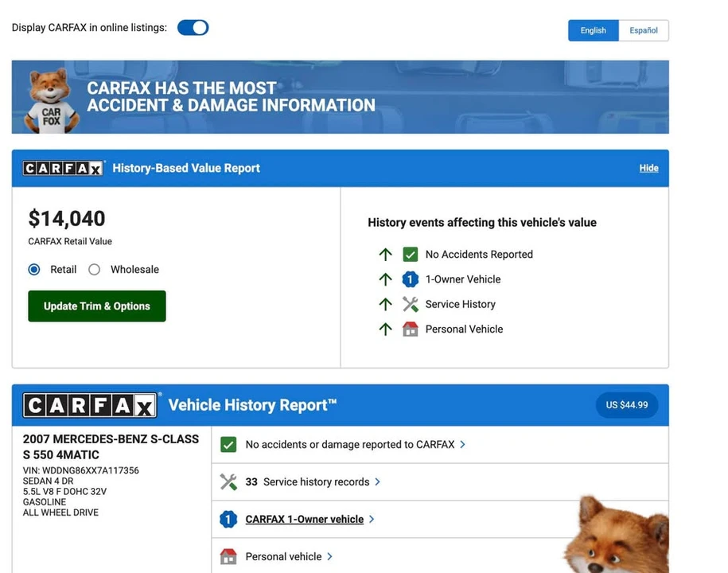Click the $14,040 retail value amount
The width and height of the screenshot is (728, 573).
pos(67,218)
